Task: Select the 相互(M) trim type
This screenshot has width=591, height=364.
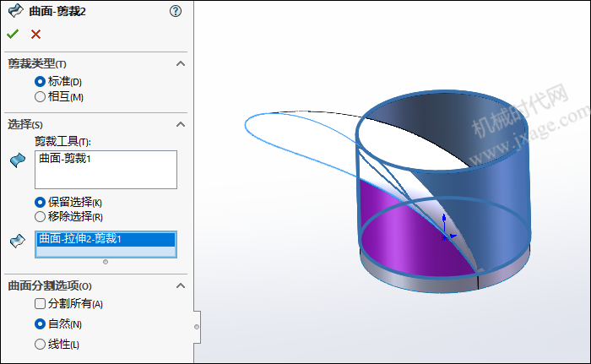Action: pyautogui.click(x=40, y=97)
